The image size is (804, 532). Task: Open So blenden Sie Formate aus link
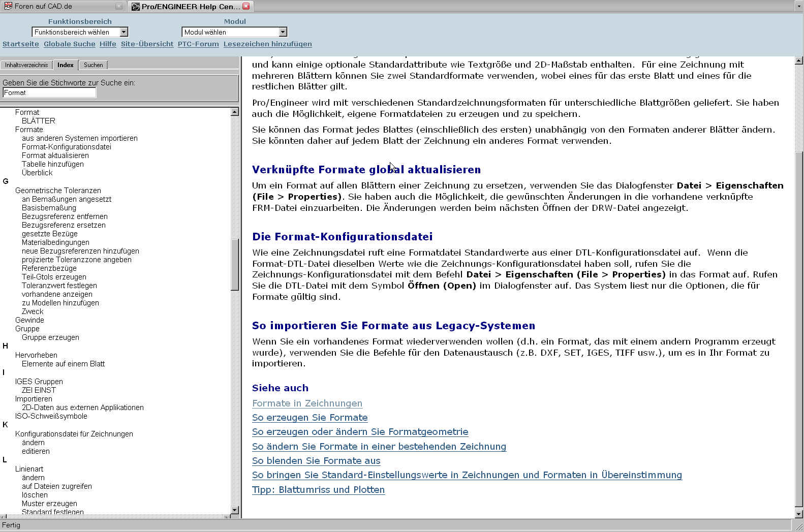[x=316, y=461]
